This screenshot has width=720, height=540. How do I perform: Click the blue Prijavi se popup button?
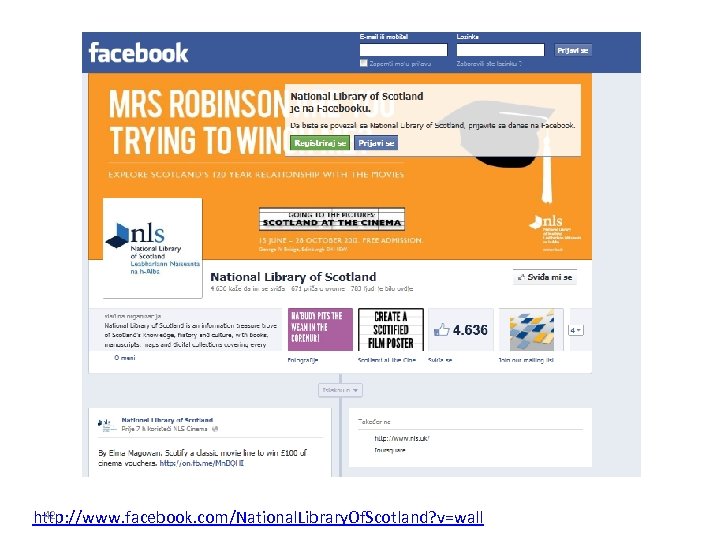point(376,143)
